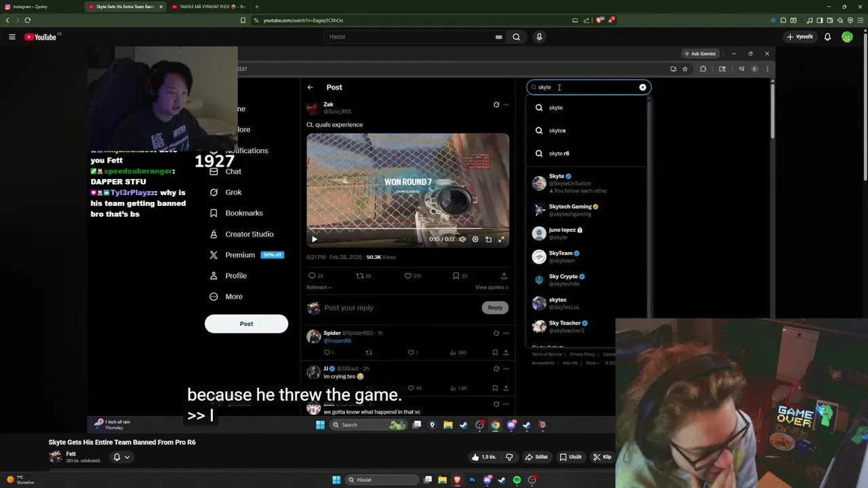Open the Vytvořit create menu
This screenshot has height=488, width=868.
pos(800,37)
